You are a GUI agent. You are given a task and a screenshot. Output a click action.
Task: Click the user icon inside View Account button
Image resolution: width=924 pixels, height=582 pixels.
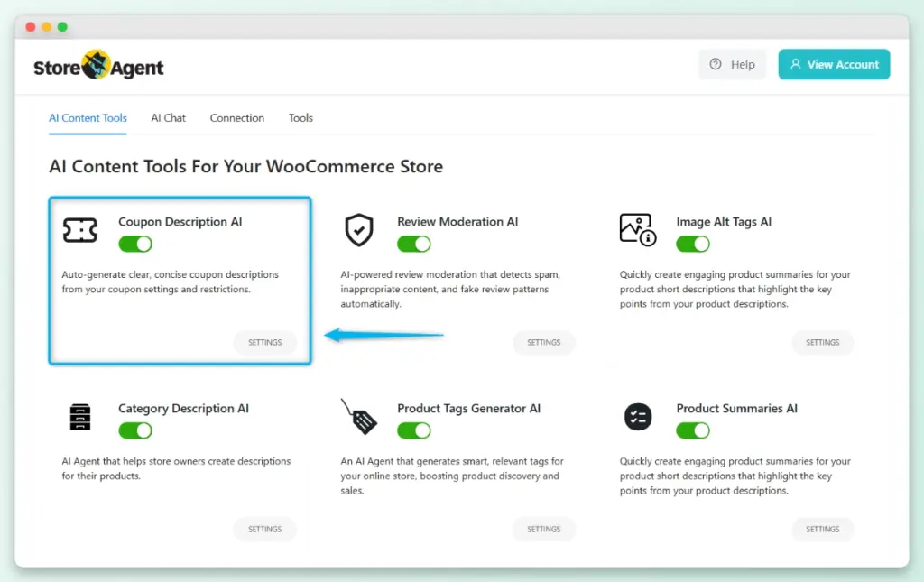point(796,64)
